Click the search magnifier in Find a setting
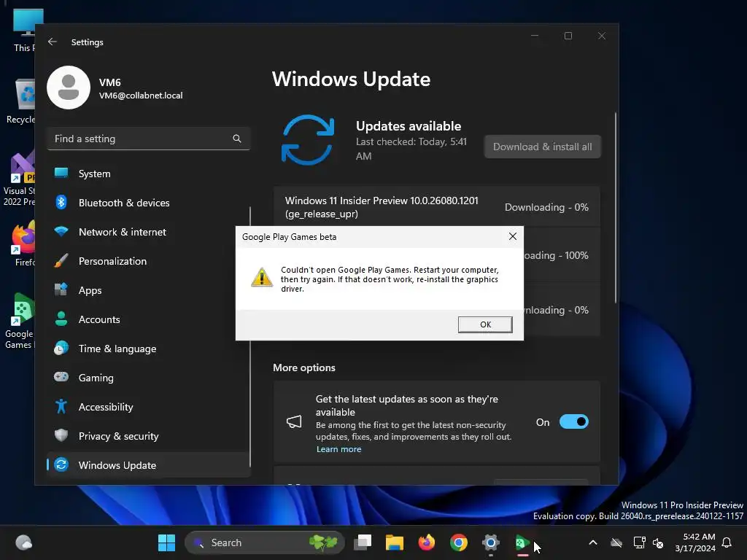Screen dimensions: 747x560 (x=237, y=139)
